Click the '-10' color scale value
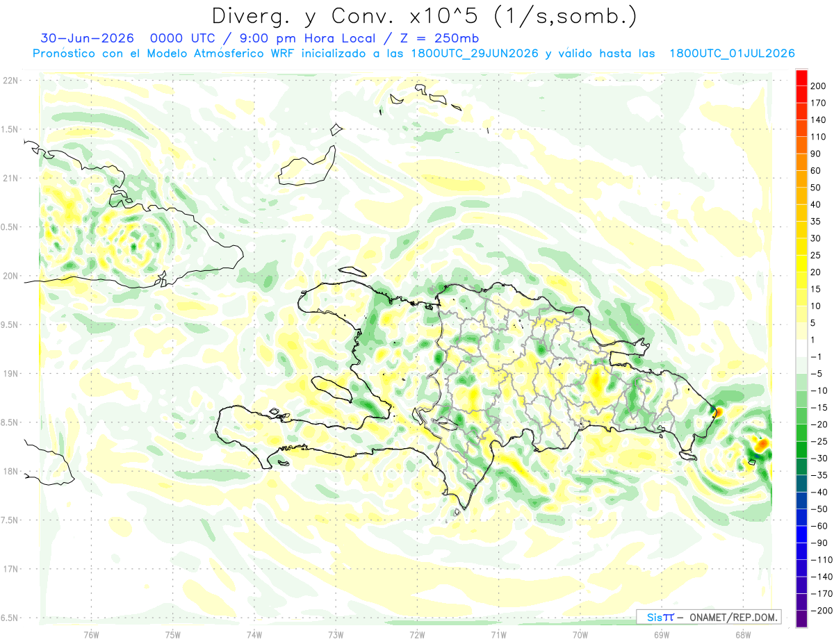The image size is (834, 644). [x=820, y=390]
